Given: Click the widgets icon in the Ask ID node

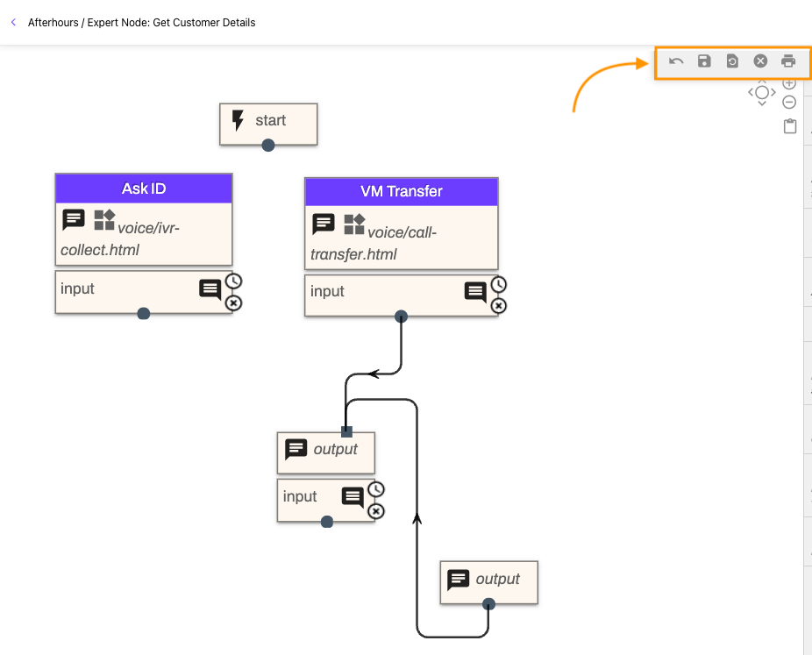Looking at the screenshot, I should pos(104,220).
